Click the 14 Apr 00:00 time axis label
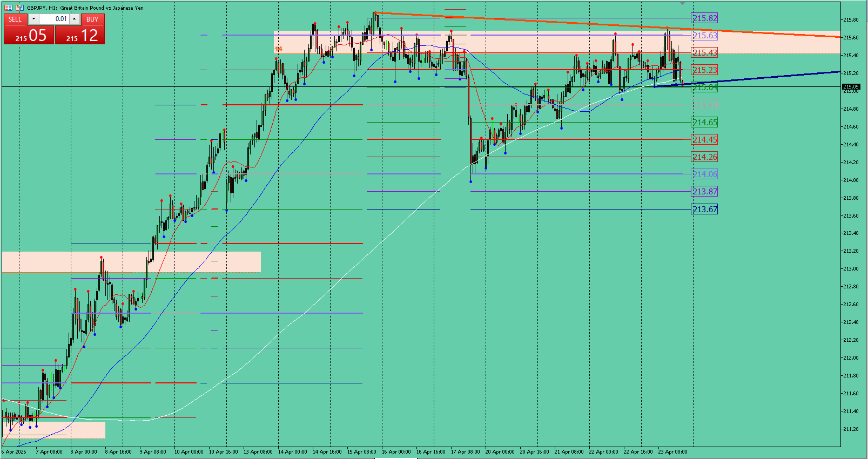 (x=292, y=452)
